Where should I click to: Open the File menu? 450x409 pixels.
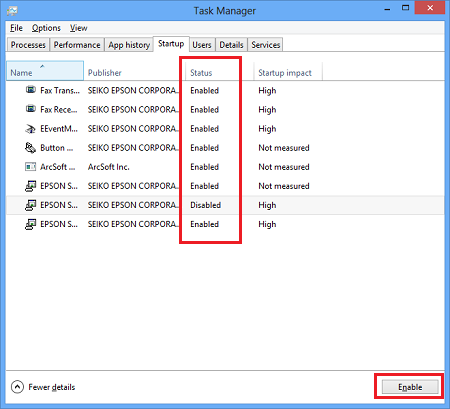click(16, 28)
